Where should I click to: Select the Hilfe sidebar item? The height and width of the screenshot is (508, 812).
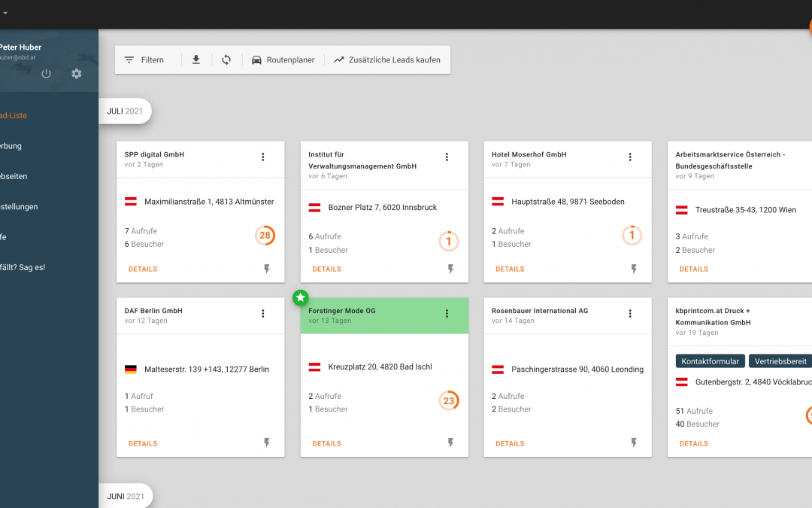(x=3, y=237)
